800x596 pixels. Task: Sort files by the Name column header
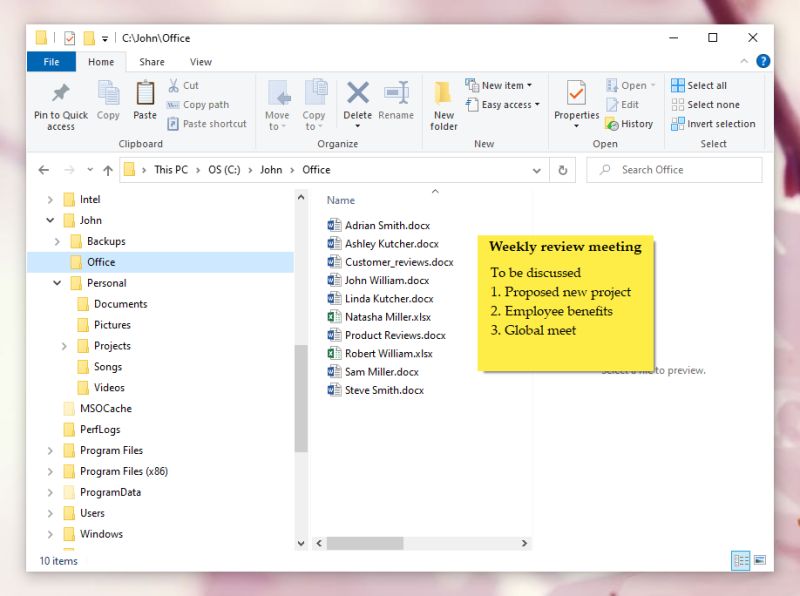[341, 201]
